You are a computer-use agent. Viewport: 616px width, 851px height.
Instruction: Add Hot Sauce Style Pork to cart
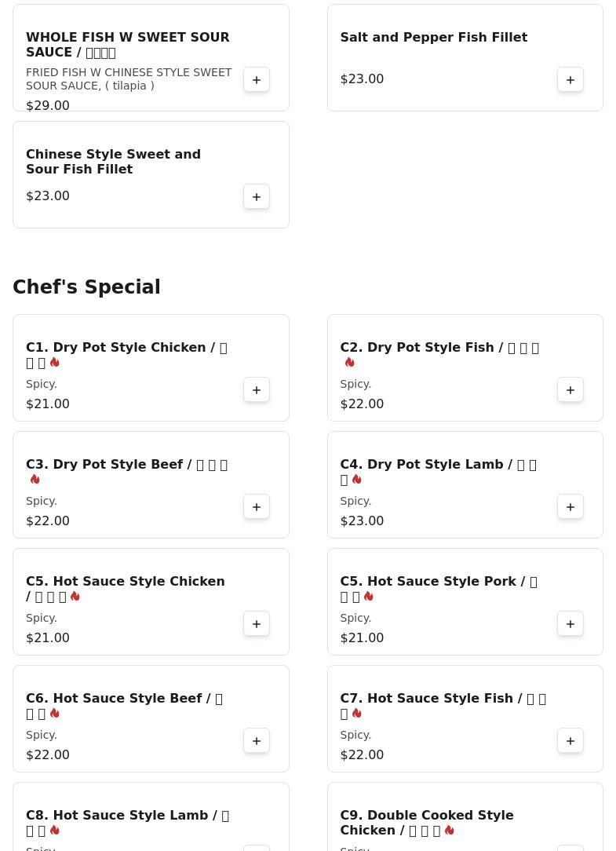(x=570, y=624)
